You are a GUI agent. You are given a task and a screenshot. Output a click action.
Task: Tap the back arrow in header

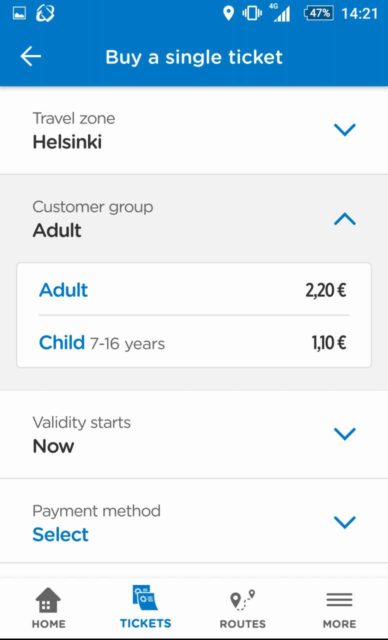click(x=31, y=56)
